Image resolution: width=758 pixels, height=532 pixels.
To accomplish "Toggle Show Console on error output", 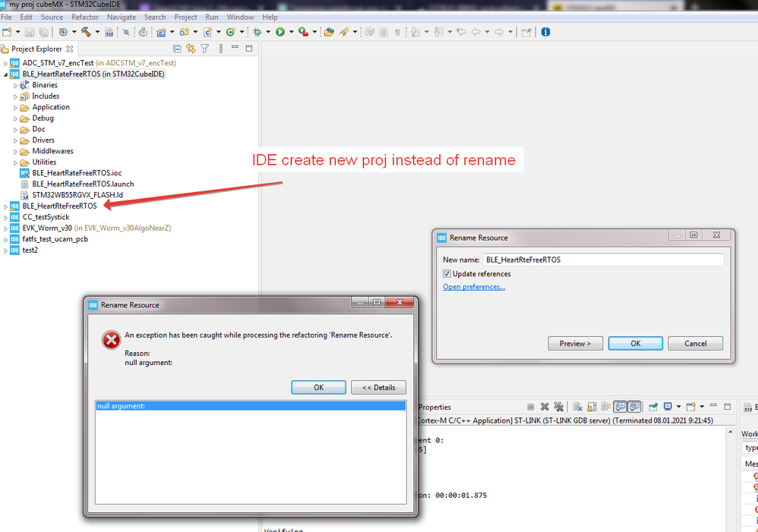I will click(x=634, y=407).
